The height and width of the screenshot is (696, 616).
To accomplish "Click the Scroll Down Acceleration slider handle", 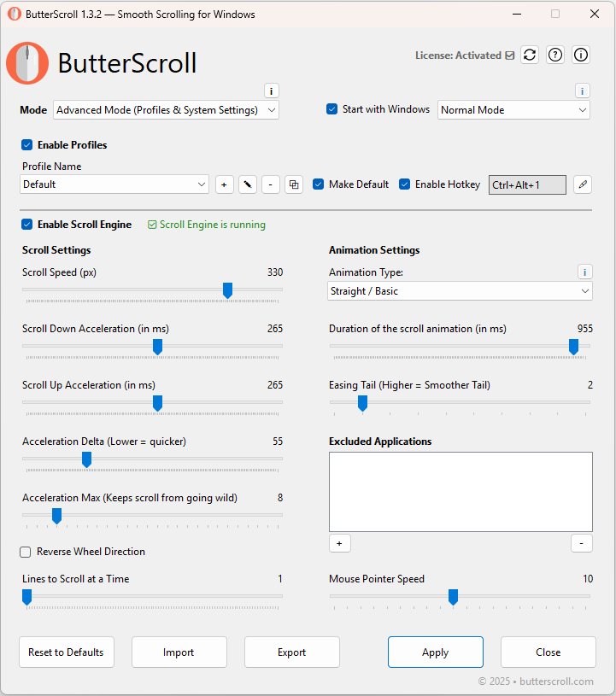I will [x=157, y=347].
